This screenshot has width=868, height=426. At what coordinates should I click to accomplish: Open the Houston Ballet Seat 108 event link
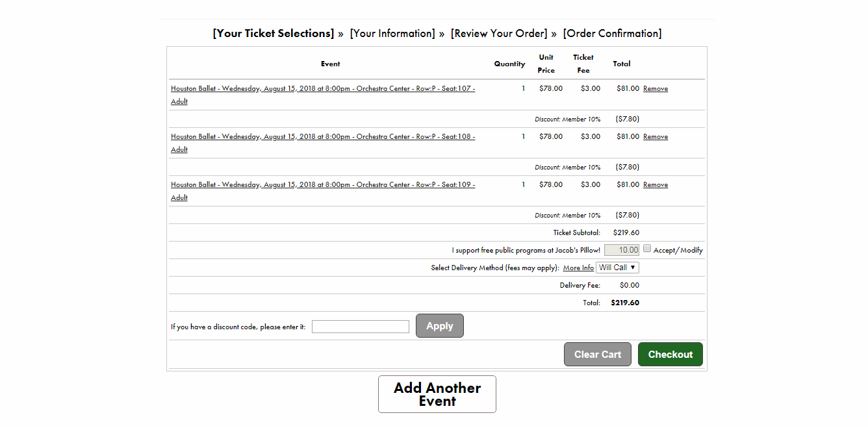[x=323, y=136]
